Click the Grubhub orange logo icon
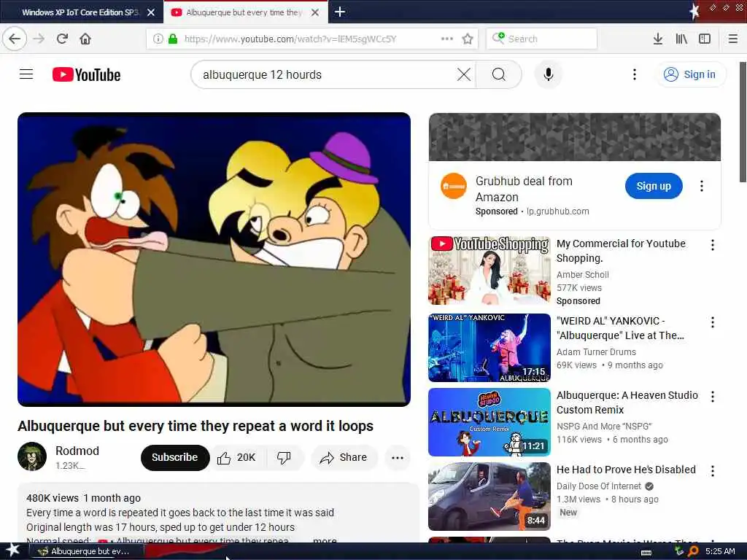This screenshot has width=747, height=560. point(454,186)
